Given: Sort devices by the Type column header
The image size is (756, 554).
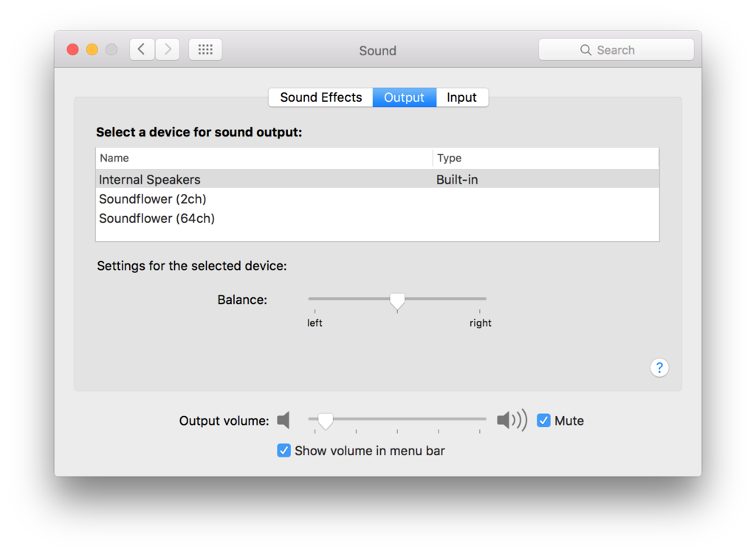Looking at the screenshot, I should [546, 158].
